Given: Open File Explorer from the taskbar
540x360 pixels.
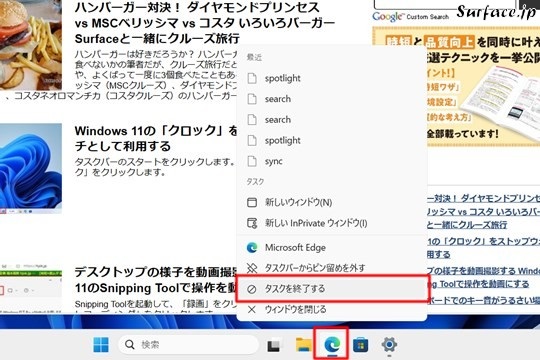Looking at the screenshot, I should click(303, 344).
